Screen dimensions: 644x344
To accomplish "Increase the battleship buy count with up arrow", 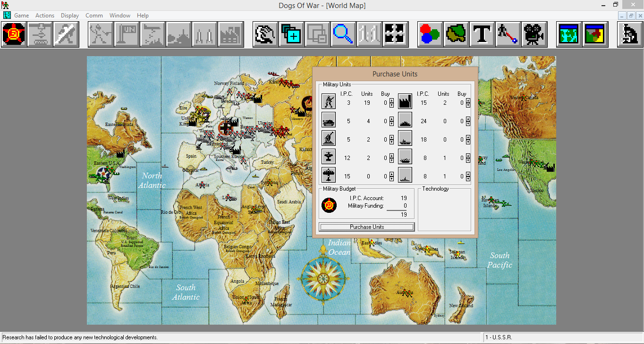I will [x=468, y=119].
